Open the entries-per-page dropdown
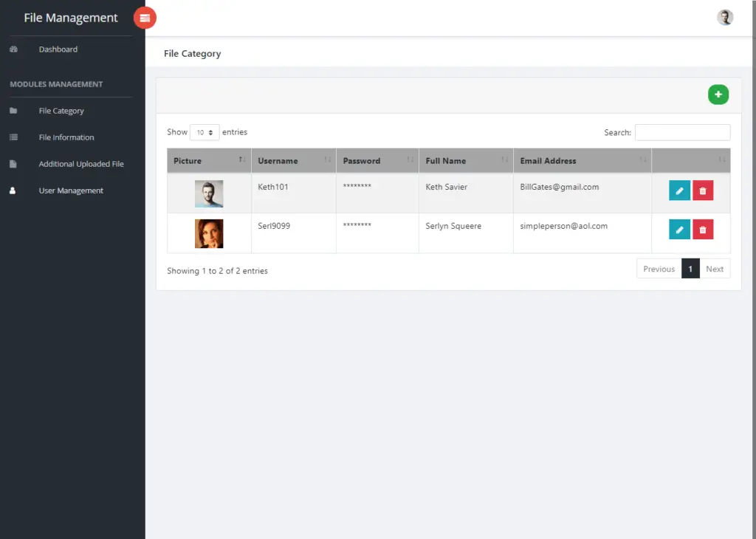This screenshot has width=756, height=539. click(204, 132)
